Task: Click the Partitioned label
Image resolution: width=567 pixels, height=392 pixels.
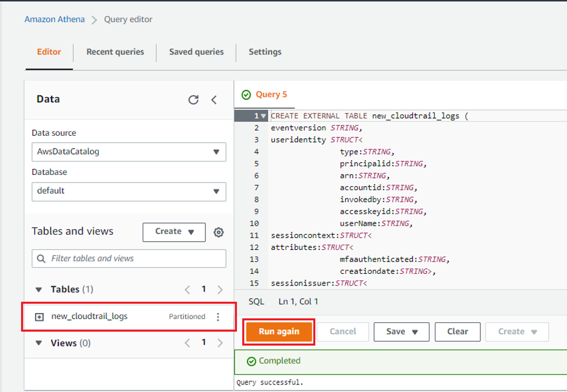Action: pos(187,317)
